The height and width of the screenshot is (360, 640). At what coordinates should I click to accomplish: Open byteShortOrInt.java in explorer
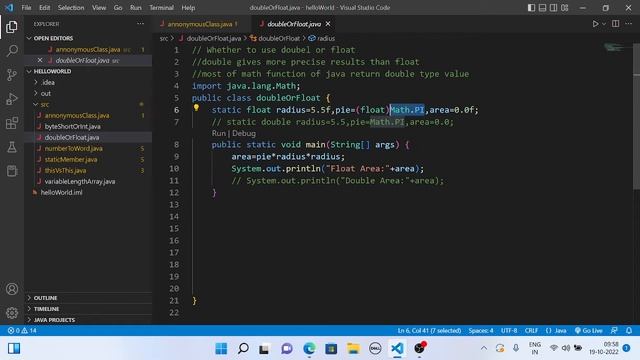click(x=72, y=127)
